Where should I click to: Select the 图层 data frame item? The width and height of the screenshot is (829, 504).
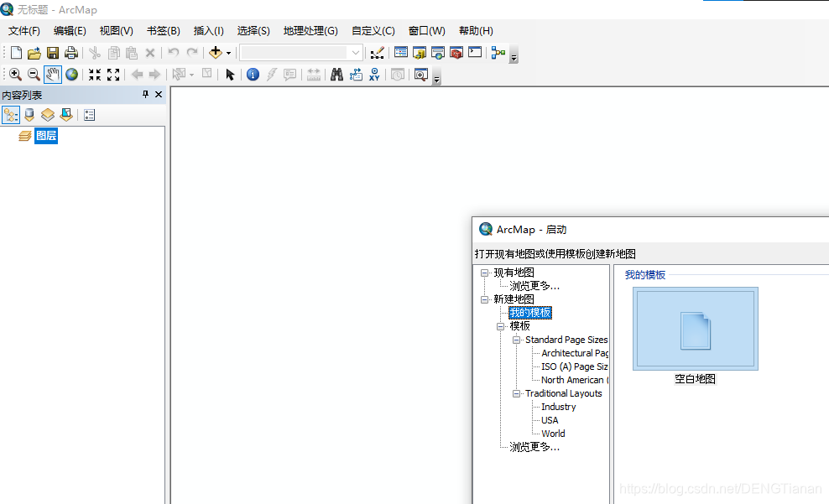click(46, 136)
